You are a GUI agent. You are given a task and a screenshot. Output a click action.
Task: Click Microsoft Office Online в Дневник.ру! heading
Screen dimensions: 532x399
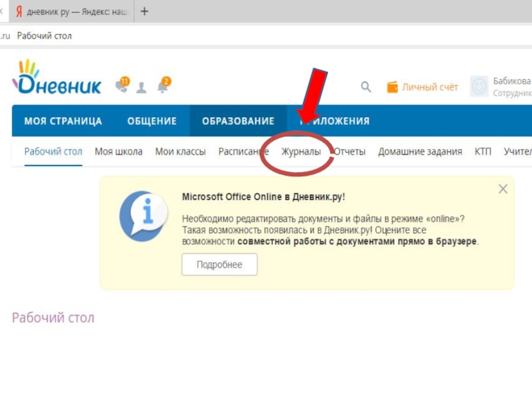(x=263, y=197)
